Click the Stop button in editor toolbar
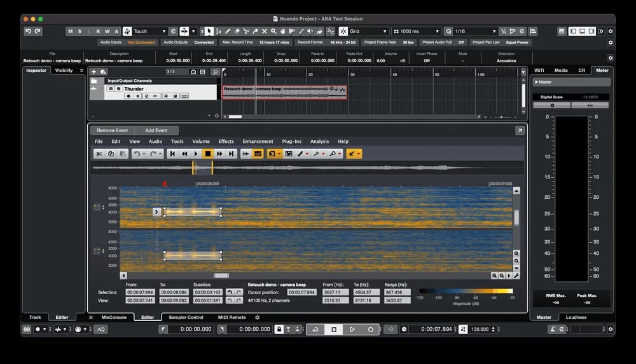The width and height of the screenshot is (636, 364). [207, 154]
